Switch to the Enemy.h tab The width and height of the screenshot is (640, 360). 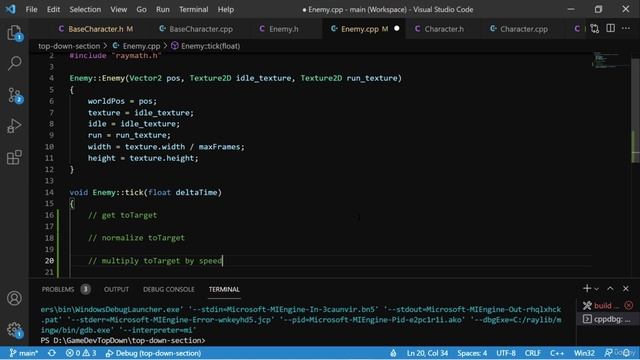[x=279, y=29]
